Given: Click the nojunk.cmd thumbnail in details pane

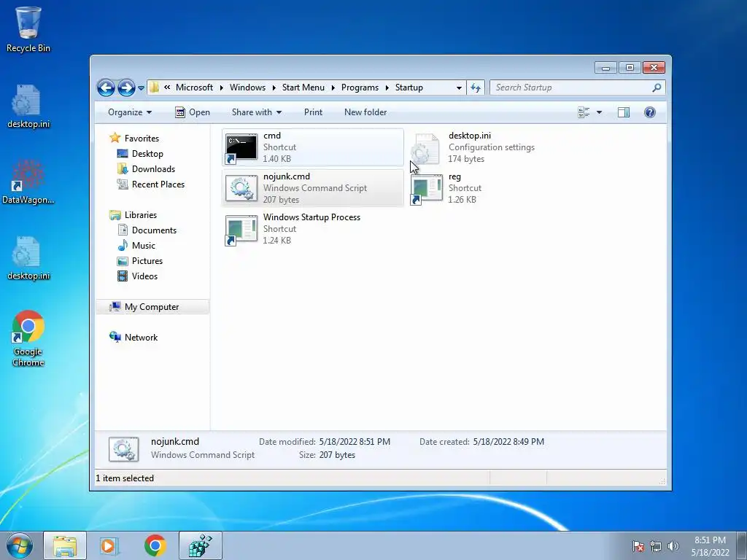Looking at the screenshot, I should tap(124, 449).
